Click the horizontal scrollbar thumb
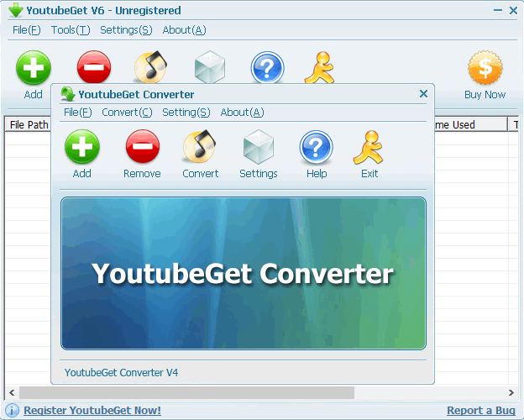 (x=186, y=392)
